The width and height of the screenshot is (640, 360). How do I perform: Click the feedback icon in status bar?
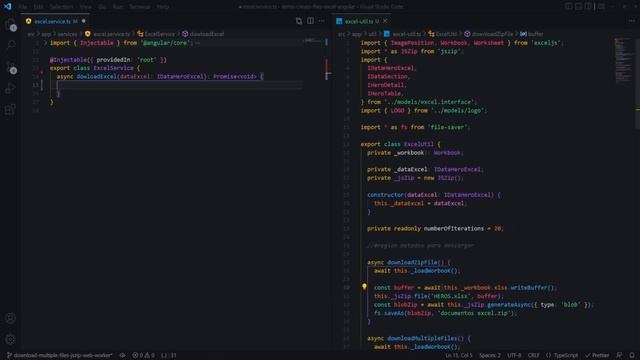pyautogui.click(x=619, y=356)
